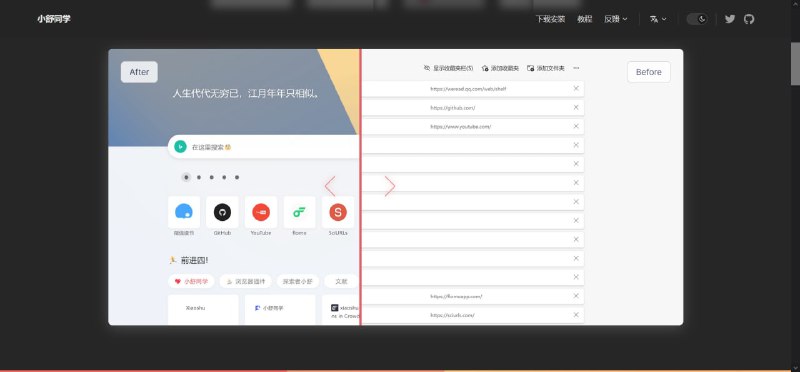
Task: Click the poem quote 人生代代无穷已
Action: 245,94
